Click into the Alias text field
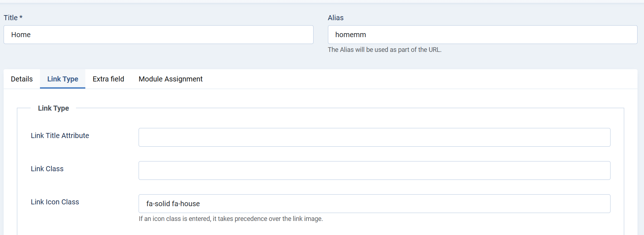The height and width of the screenshot is (235, 644). tap(482, 35)
